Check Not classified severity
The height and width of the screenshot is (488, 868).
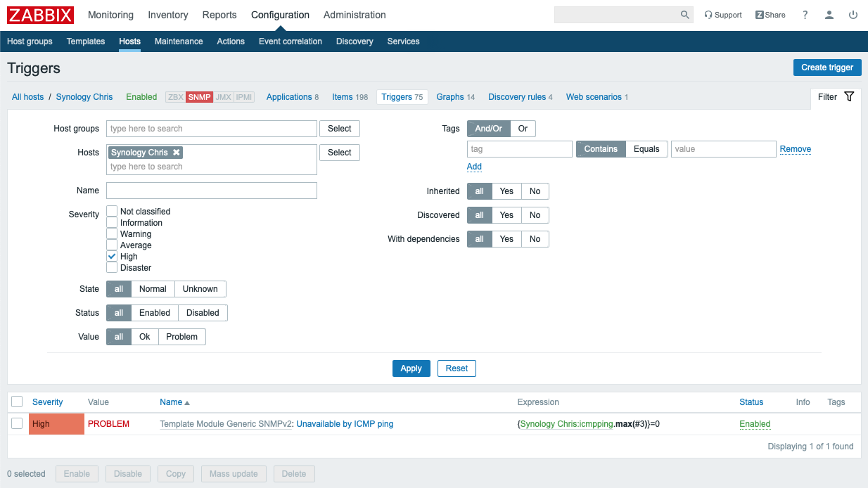[112, 211]
